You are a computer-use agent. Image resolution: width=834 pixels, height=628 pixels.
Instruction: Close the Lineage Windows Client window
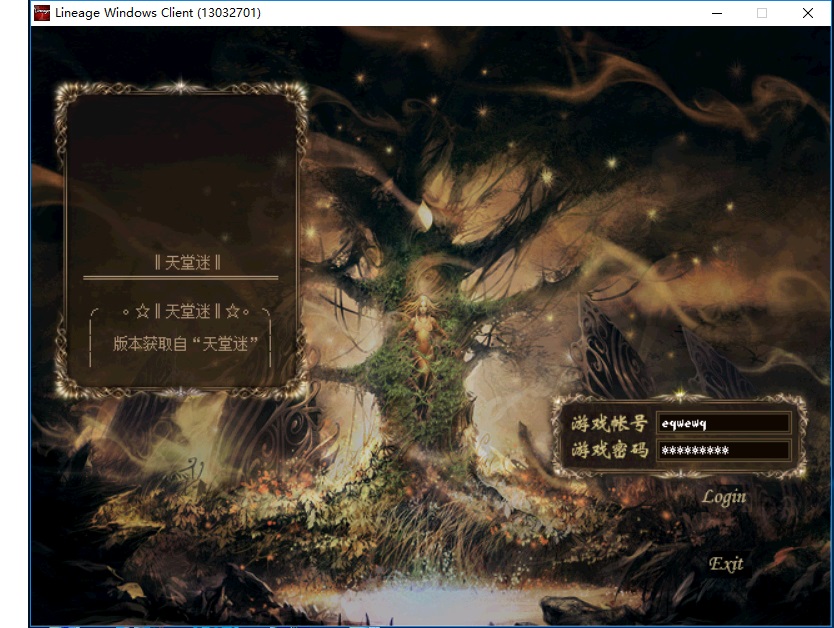[x=807, y=13]
